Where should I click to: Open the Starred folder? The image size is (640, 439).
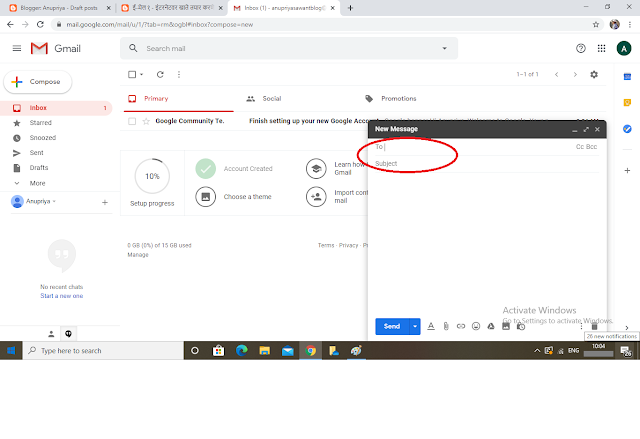pyautogui.click(x=40, y=123)
